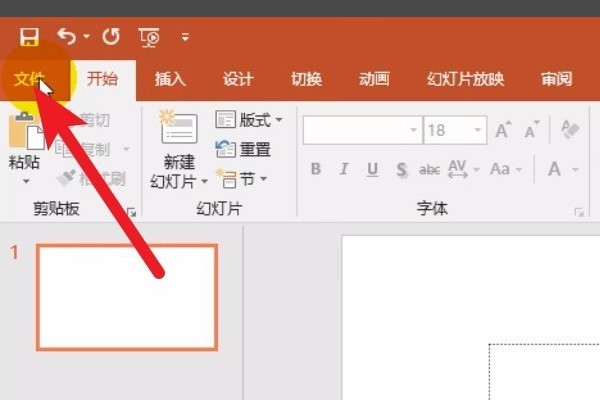Toggle Underline formatting
600x400 pixels.
(x=373, y=169)
